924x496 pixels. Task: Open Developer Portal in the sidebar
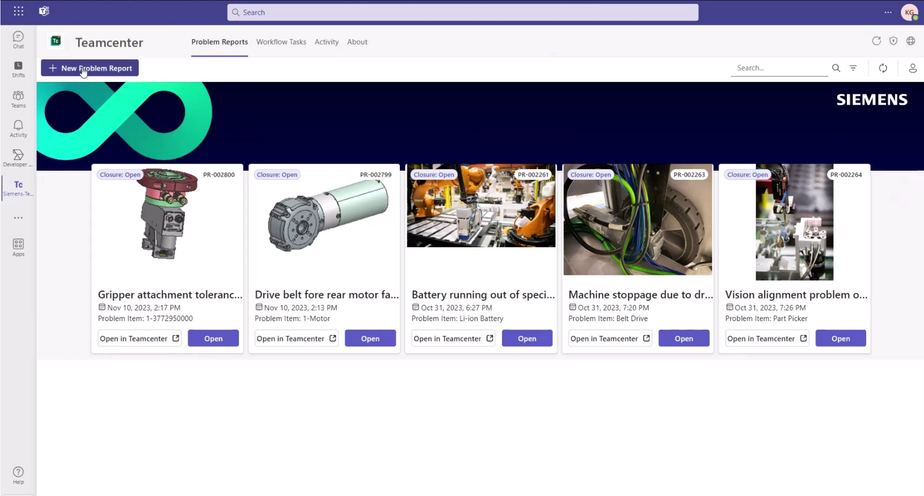[18, 158]
